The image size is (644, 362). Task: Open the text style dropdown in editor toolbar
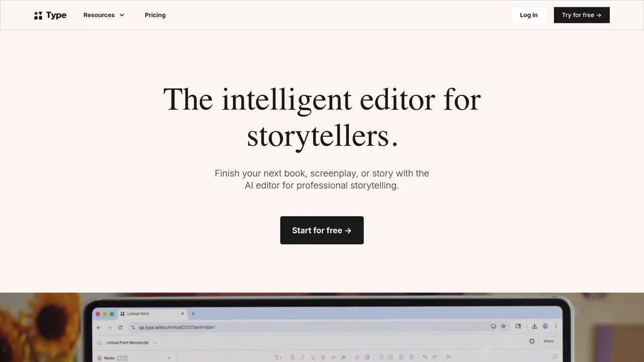tap(278, 357)
